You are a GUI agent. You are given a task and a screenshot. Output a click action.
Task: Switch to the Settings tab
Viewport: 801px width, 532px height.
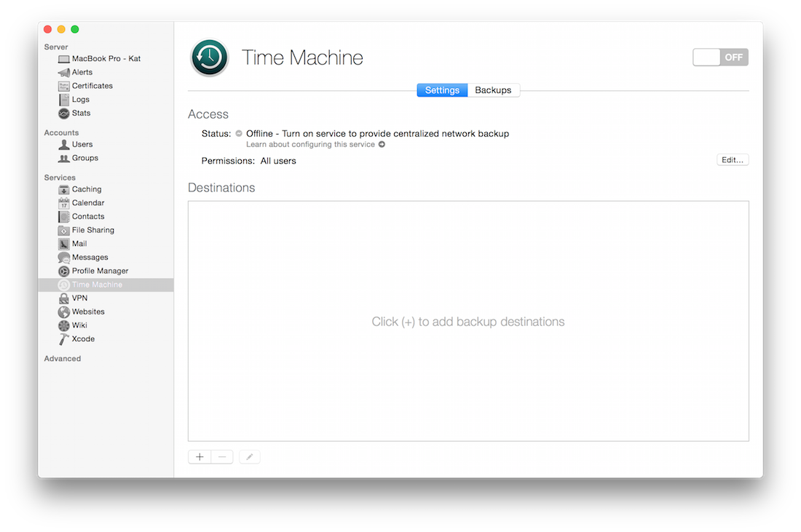tap(442, 90)
